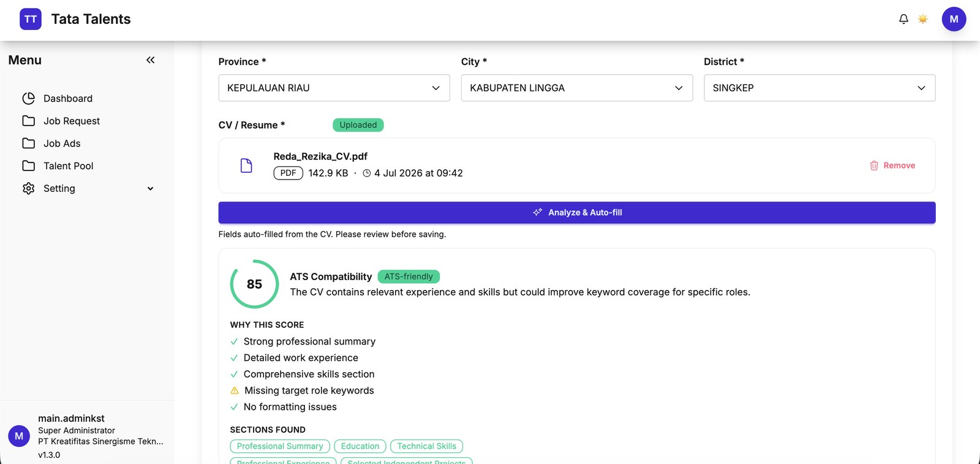Image resolution: width=980 pixels, height=464 pixels.
Task: Click the Talent Pool folder icon
Action: pos(29,165)
